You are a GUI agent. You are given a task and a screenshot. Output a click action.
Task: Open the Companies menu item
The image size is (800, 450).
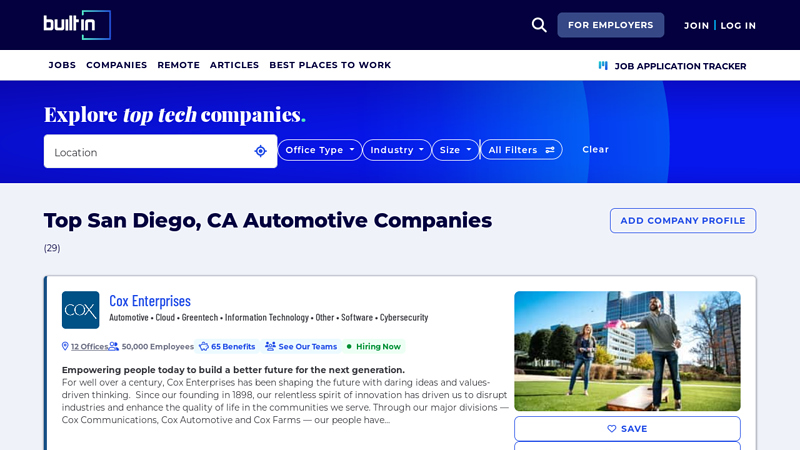[116, 65]
